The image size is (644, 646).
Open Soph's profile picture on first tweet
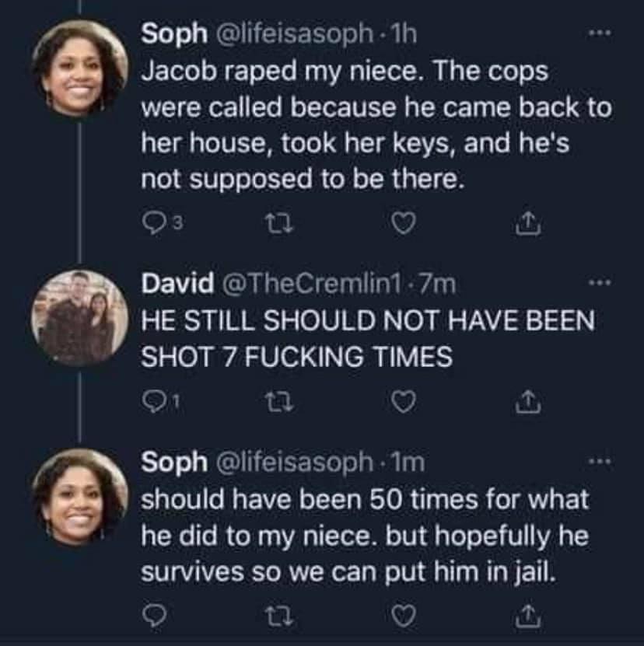(x=79, y=68)
